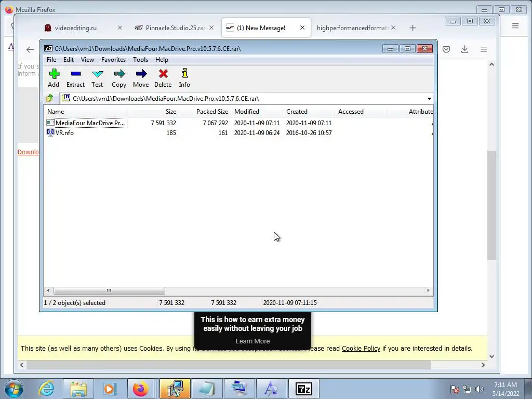Click the file list horizontal scrollbar thumb

[109, 291]
